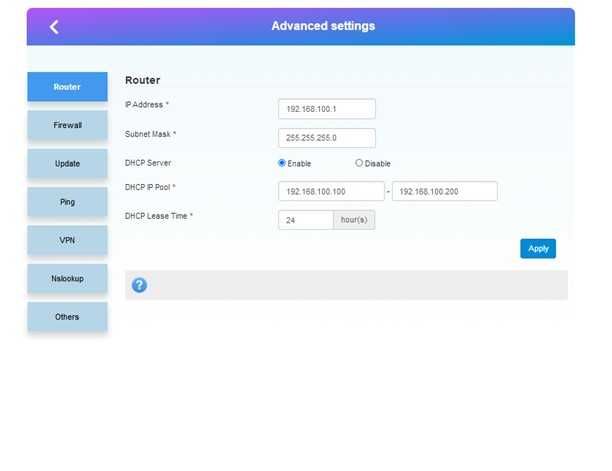Click the Router section heading
The image size is (612, 471).
click(142, 80)
